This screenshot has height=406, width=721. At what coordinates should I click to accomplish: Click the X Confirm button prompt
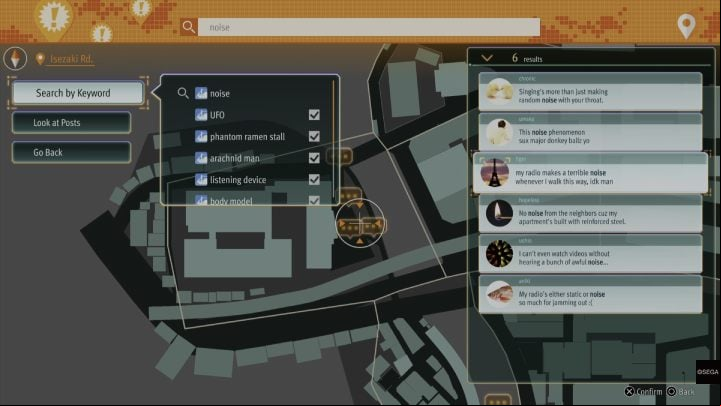(643, 392)
